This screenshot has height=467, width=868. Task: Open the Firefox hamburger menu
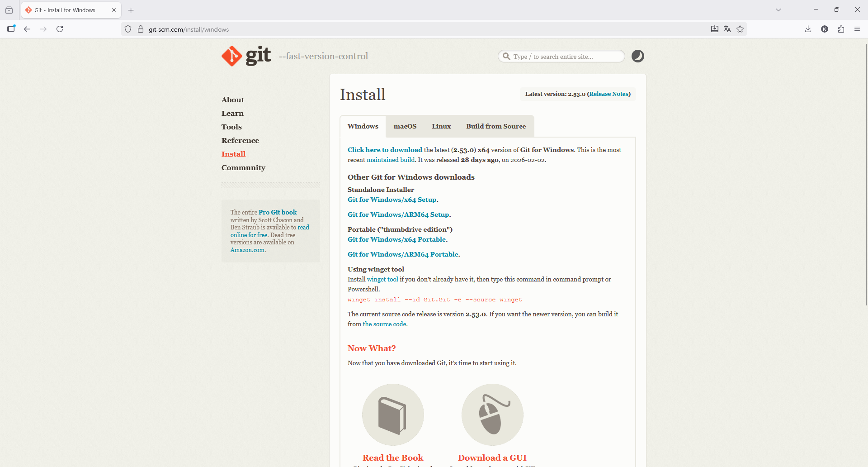[857, 29]
